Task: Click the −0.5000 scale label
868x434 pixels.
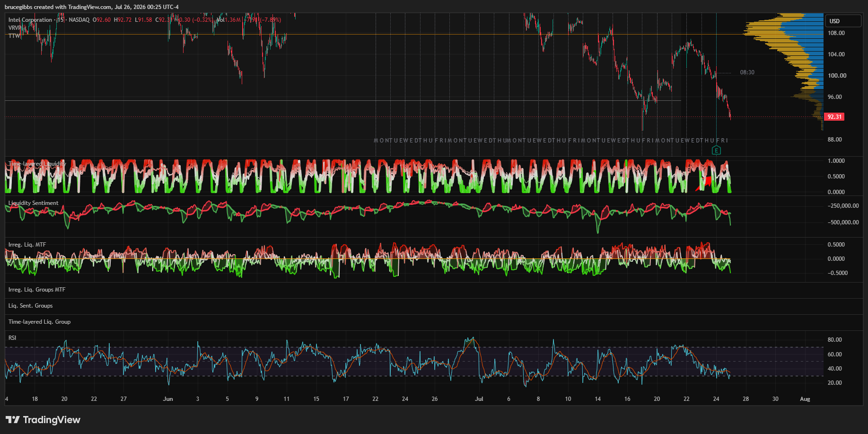Action: pos(838,273)
